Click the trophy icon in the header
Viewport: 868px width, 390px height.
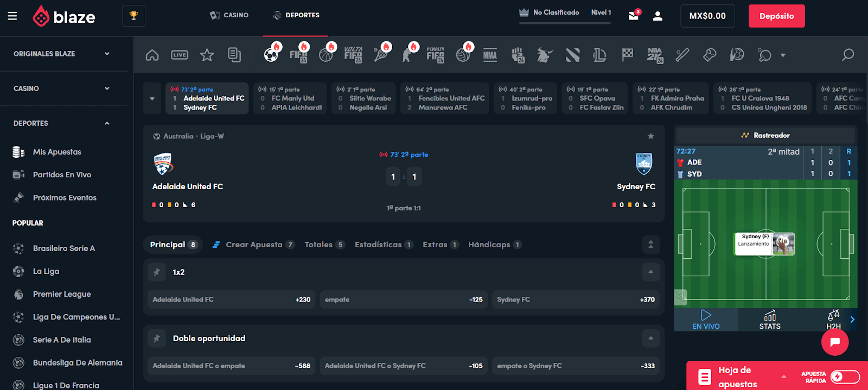[x=134, y=16]
